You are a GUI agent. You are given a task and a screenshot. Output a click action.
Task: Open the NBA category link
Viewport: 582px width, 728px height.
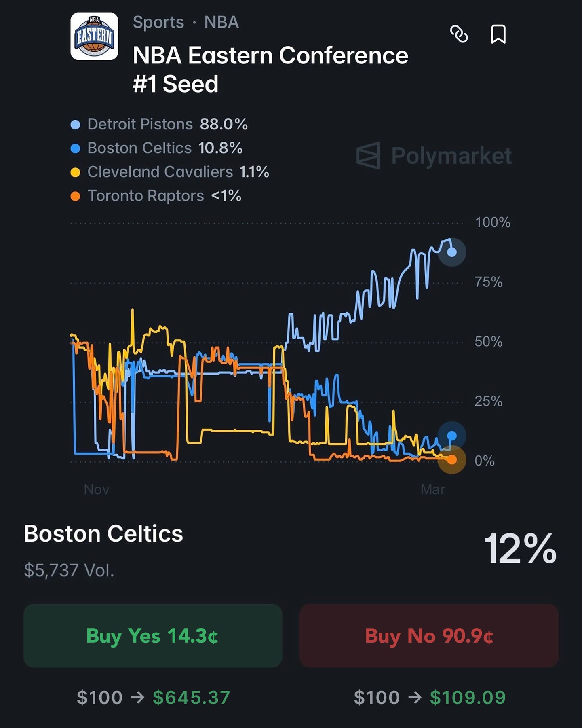[221, 22]
